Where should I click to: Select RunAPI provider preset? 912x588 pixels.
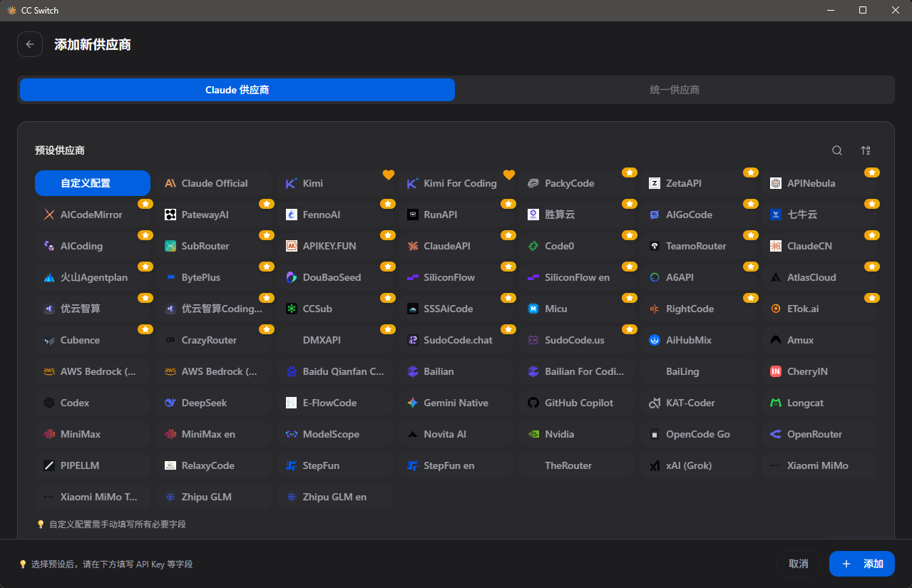(456, 215)
